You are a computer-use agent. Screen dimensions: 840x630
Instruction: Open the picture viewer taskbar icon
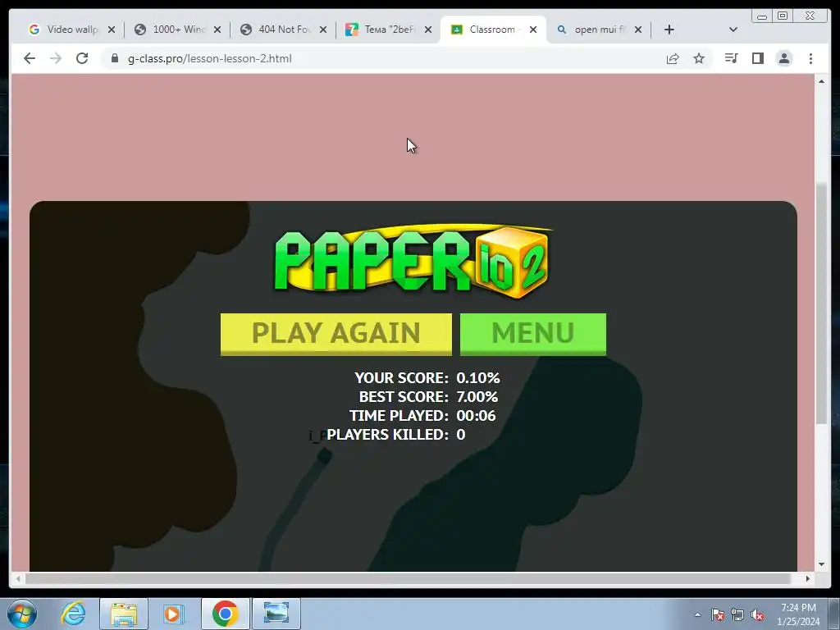[276, 614]
